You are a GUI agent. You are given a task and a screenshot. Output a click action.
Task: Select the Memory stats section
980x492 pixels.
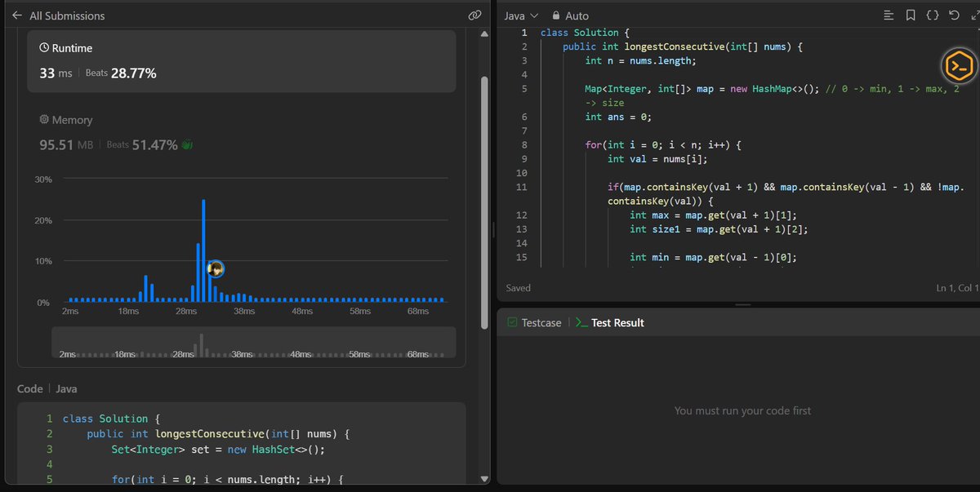coord(242,132)
